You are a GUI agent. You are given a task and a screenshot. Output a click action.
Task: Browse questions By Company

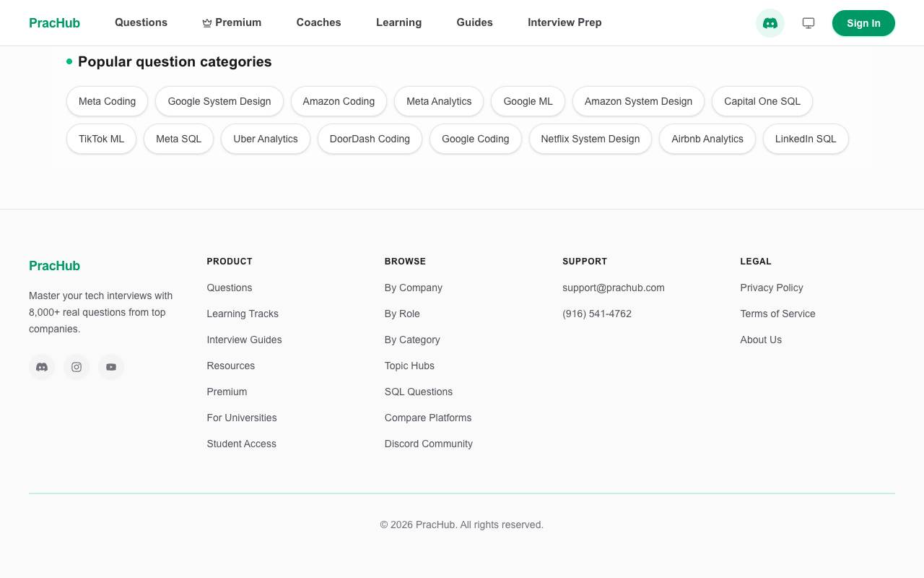[414, 288]
